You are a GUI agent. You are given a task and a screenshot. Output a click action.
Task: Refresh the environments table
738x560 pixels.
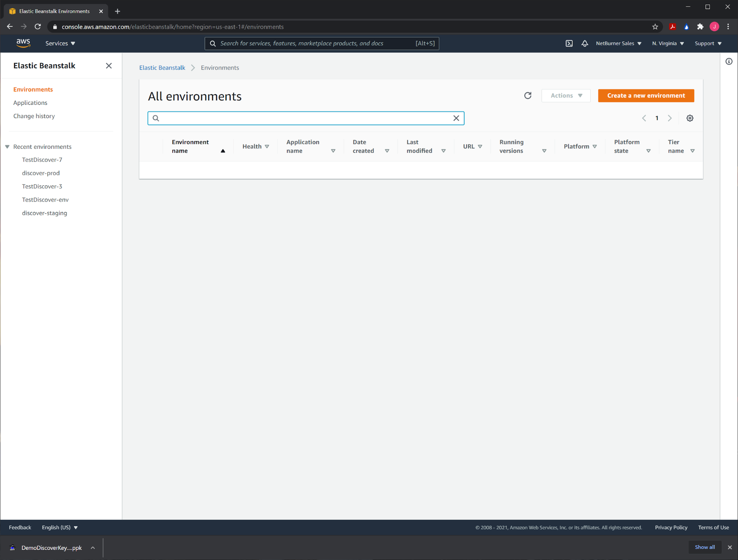(528, 96)
